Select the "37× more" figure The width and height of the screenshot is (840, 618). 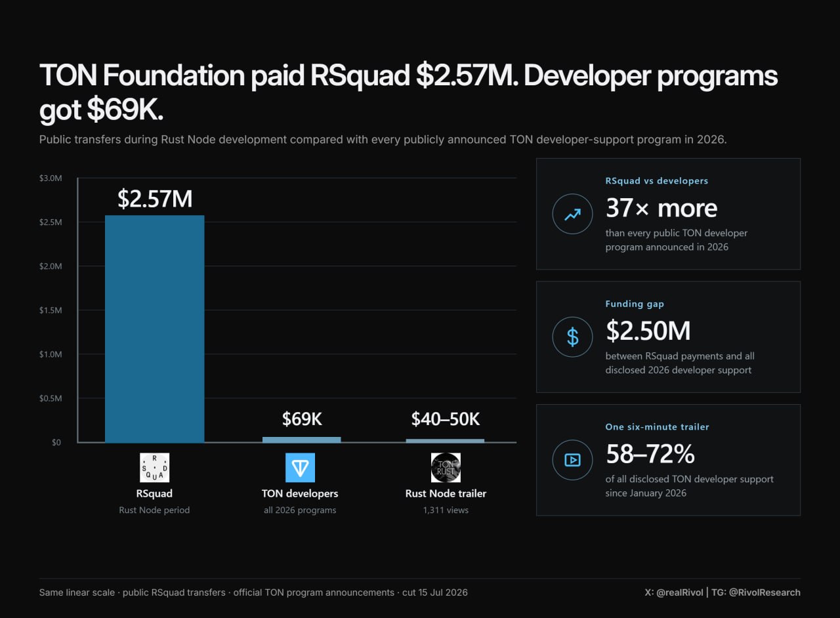[661, 209]
